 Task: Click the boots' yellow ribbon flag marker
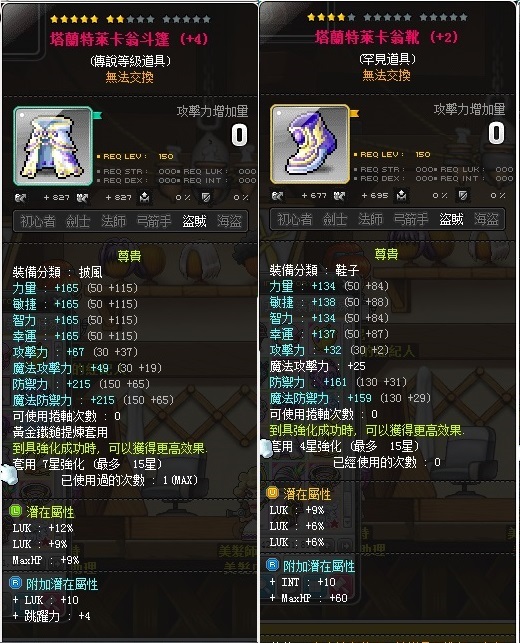click(354, 113)
